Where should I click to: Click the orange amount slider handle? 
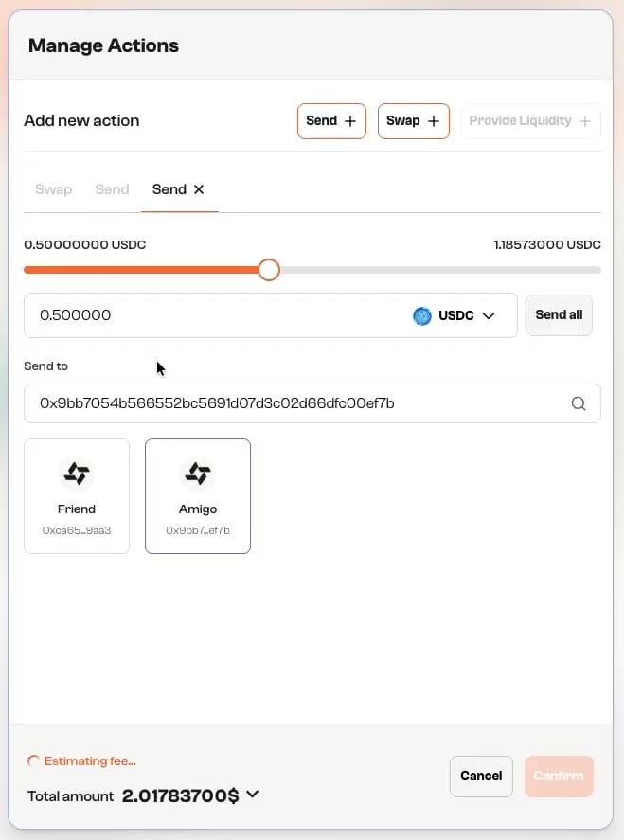pos(268,270)
